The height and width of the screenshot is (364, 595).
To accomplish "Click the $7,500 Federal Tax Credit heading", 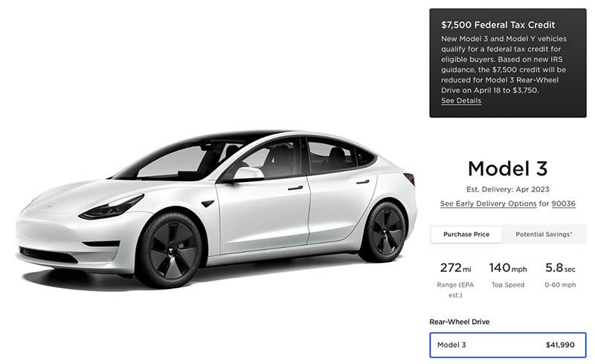I will 498,25.
